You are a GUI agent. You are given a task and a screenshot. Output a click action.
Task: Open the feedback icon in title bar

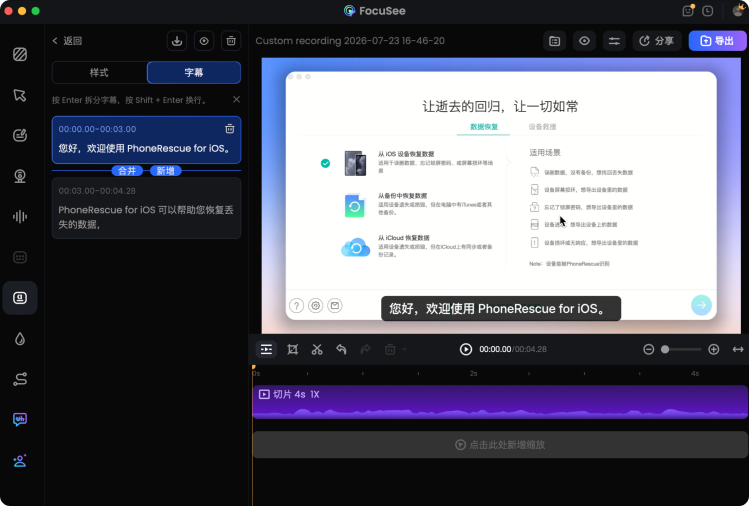pyautogui.click(x=688, y=11)
